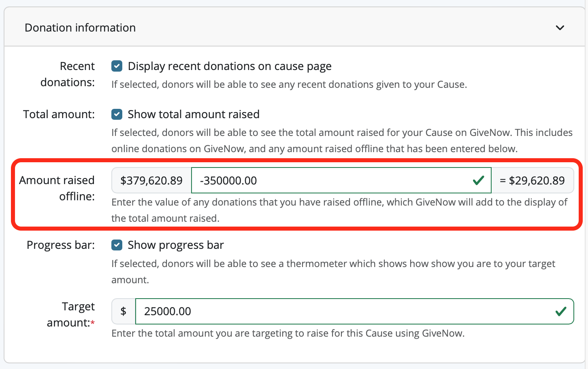
Task: Click the = $29,620.89 calculated total
Action: (x=532, y=180)
